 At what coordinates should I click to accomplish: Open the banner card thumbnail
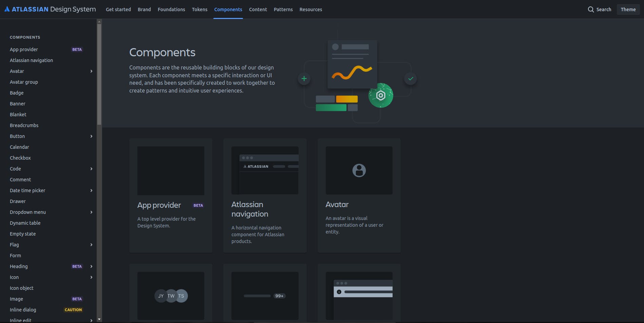click(x=359, y=296)
